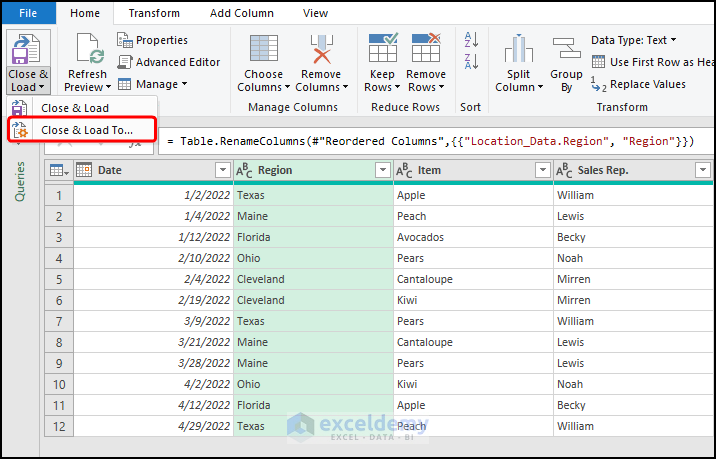716x459 pixels.
Task: Click the Sales Rep. column ABC type icon
Action: 564,171
